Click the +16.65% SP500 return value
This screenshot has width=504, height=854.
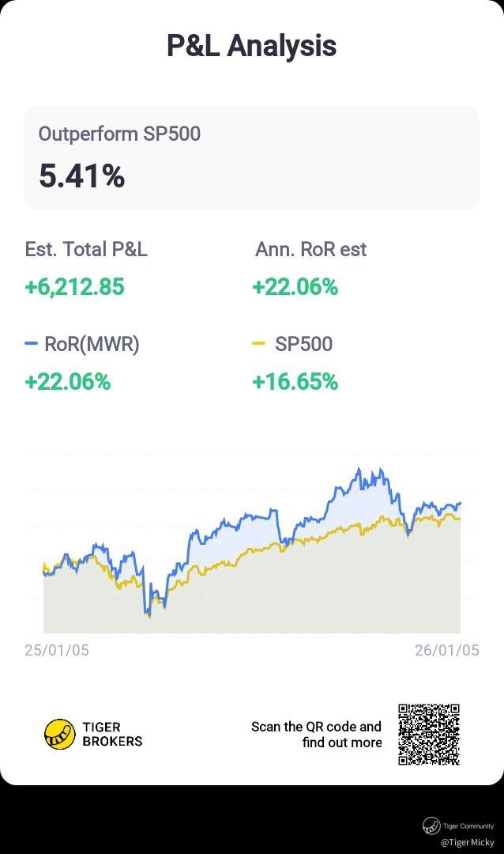[295, 382]
